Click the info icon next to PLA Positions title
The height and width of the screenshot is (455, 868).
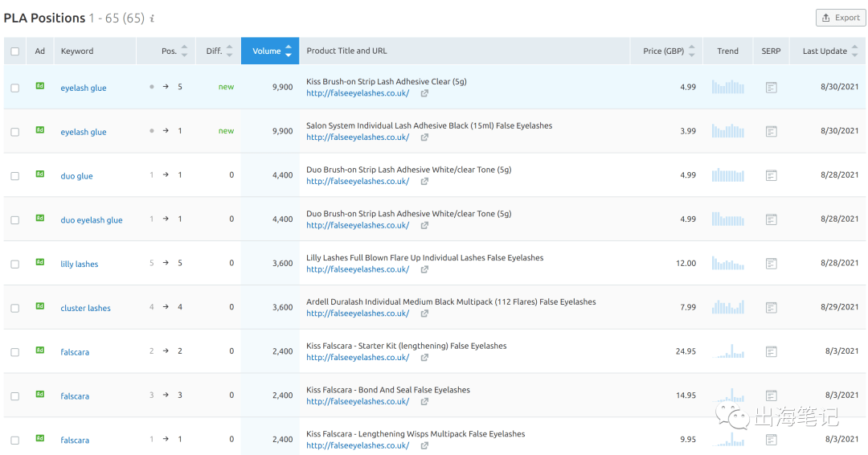point(152,18)
